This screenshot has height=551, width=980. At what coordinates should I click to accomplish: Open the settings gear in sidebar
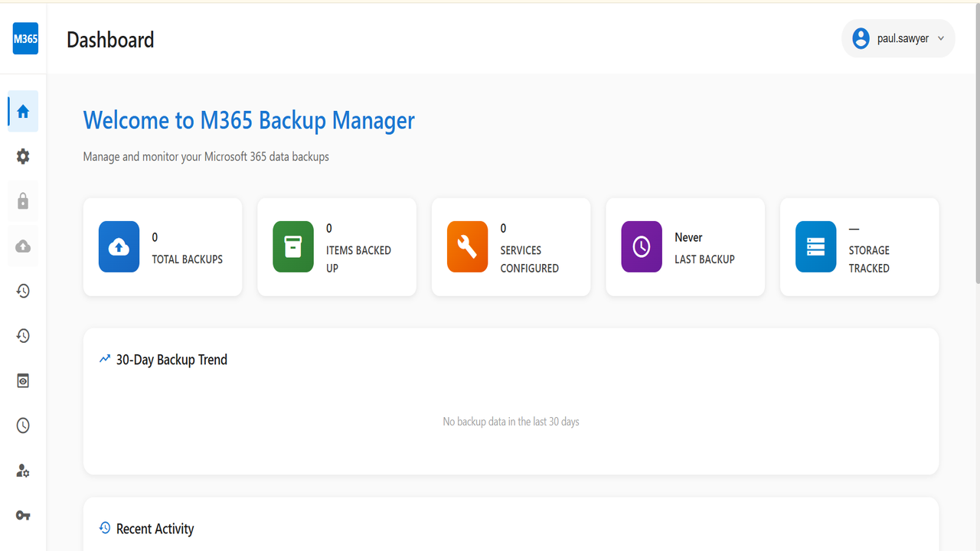[x=23, y=156]
